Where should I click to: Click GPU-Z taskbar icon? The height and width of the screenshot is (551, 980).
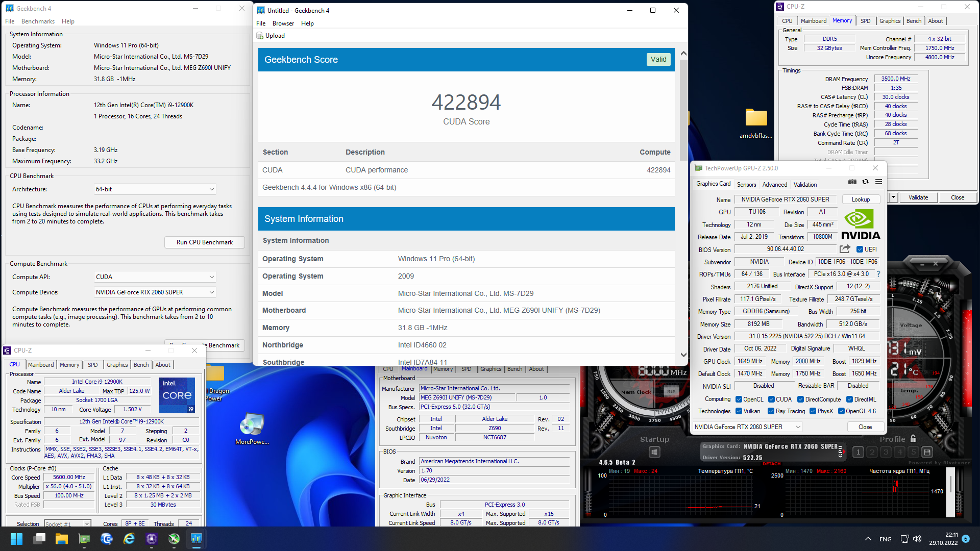pyautogui.click(x=84, y=539)
